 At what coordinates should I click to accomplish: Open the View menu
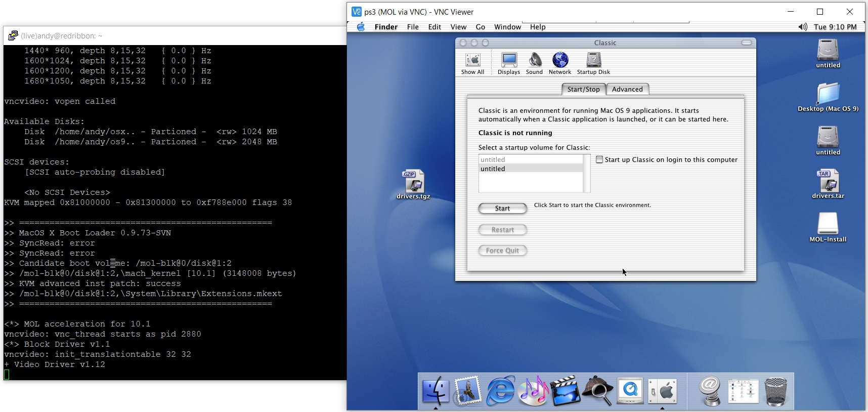coord(458,27)
